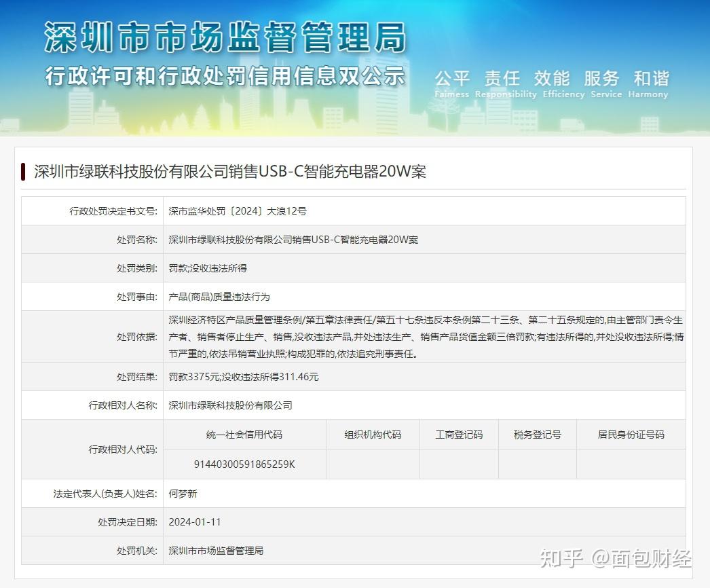
Task: Click the banner slogan 服务 Service
Action: tap(606, 84)
